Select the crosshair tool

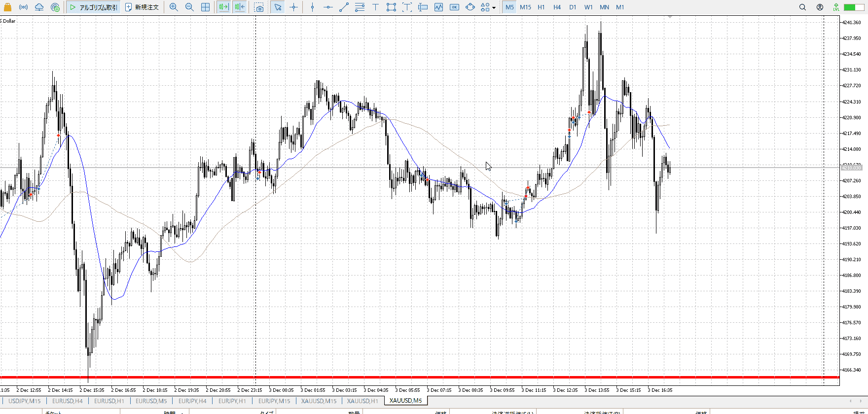pyautogui.click(x=294, y=7)
